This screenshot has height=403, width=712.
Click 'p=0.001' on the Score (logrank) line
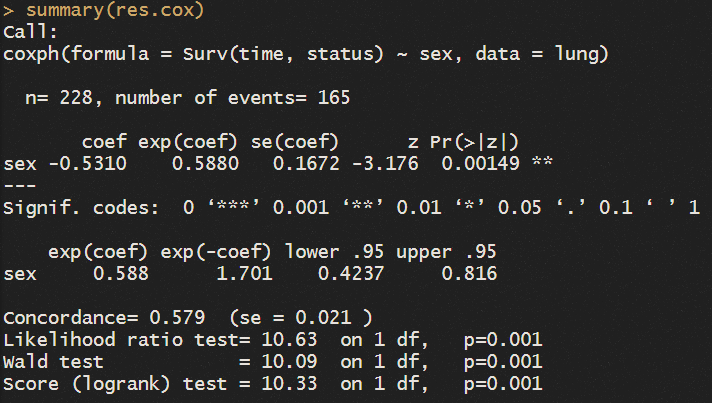tap(503, 385)
